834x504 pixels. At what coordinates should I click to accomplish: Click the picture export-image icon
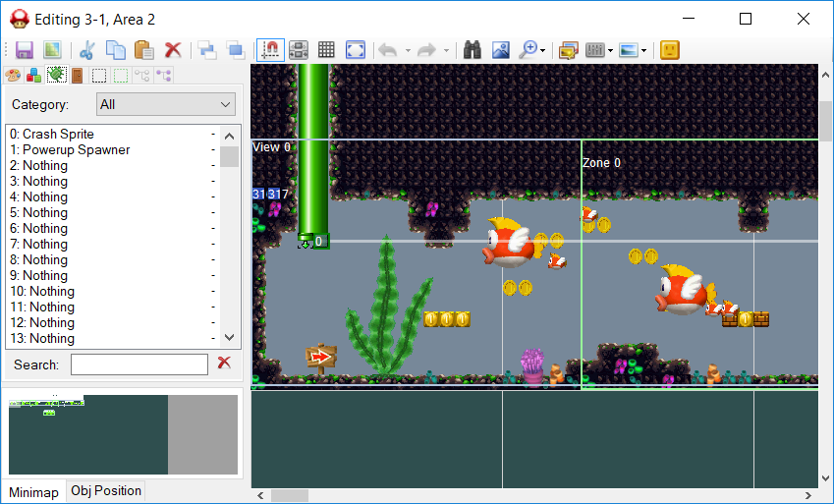coord(501,50)
